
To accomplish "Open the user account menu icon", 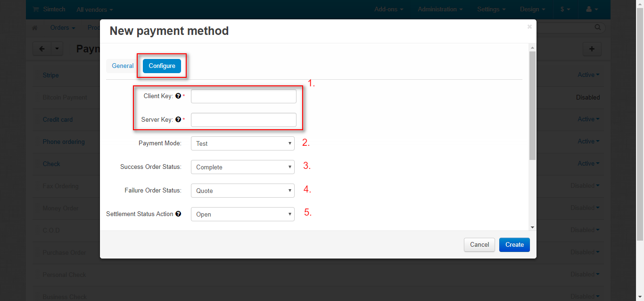I will [x=592, y=9].
